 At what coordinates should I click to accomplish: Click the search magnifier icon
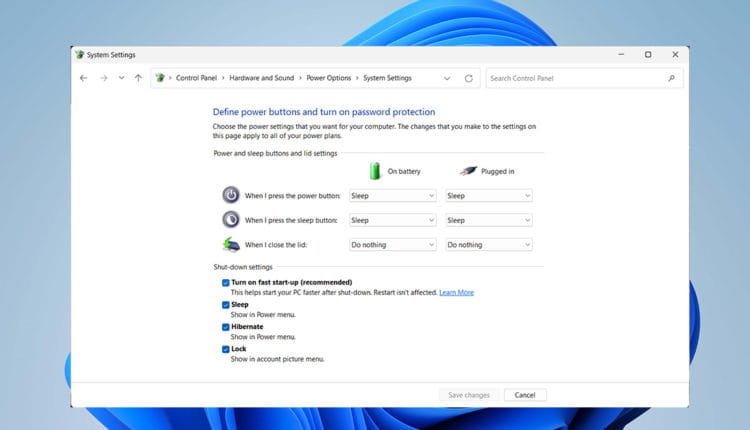click(672, 78)
